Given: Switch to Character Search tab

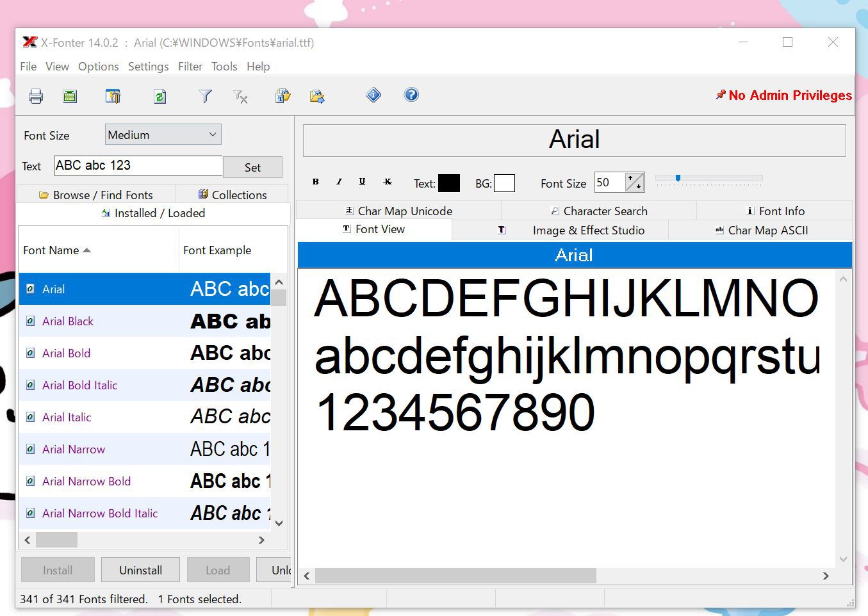Looking at the screenshot, I should click(599, 211).
